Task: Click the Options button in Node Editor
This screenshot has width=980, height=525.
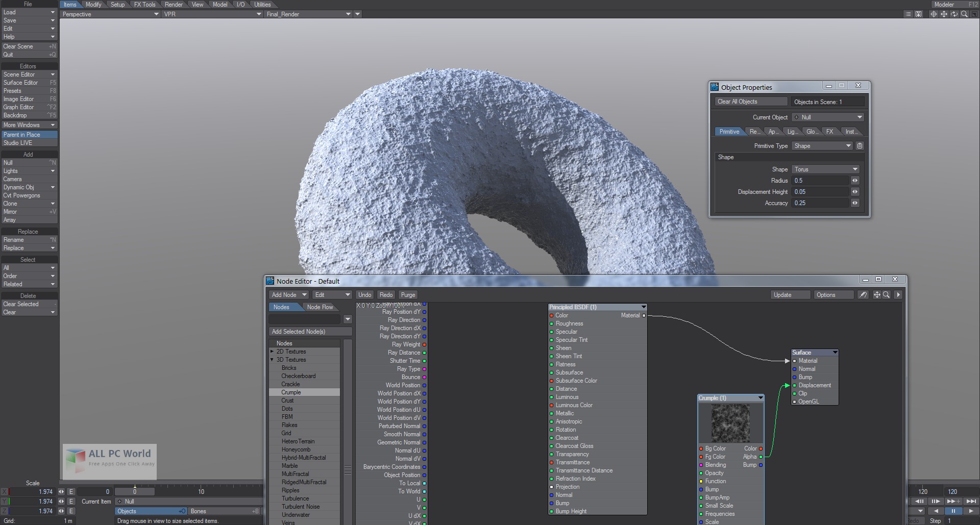Action: click(x=834, y=295)
